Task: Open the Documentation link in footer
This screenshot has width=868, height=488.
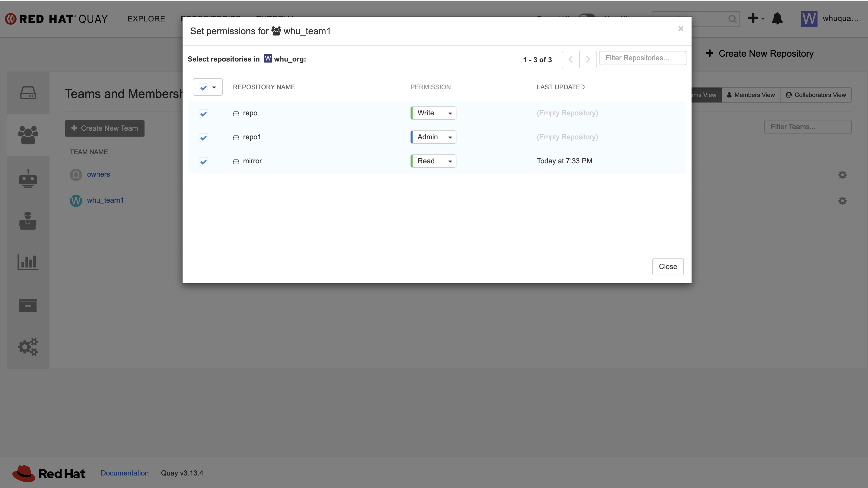Action: (x=125, y=473)
